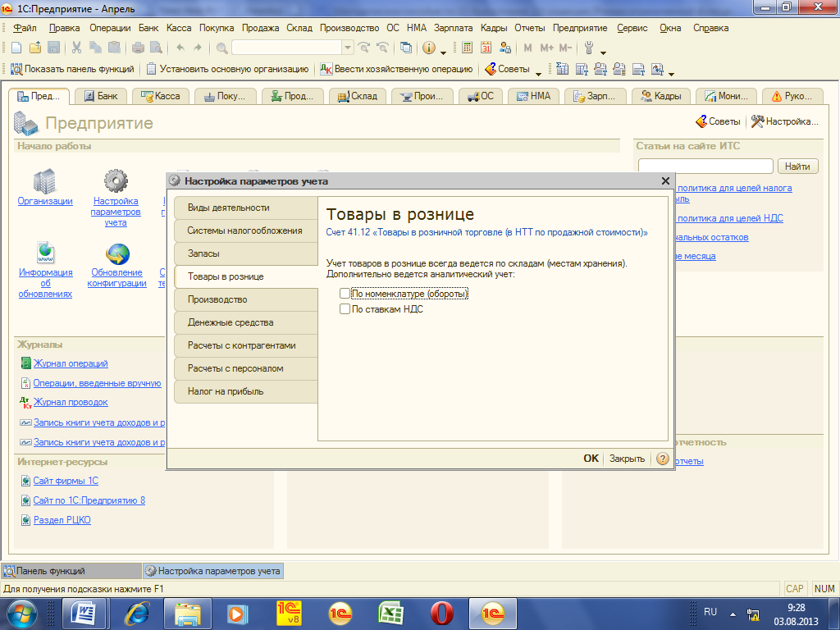Select Производство section in dialog

click(x=246, y=299)
